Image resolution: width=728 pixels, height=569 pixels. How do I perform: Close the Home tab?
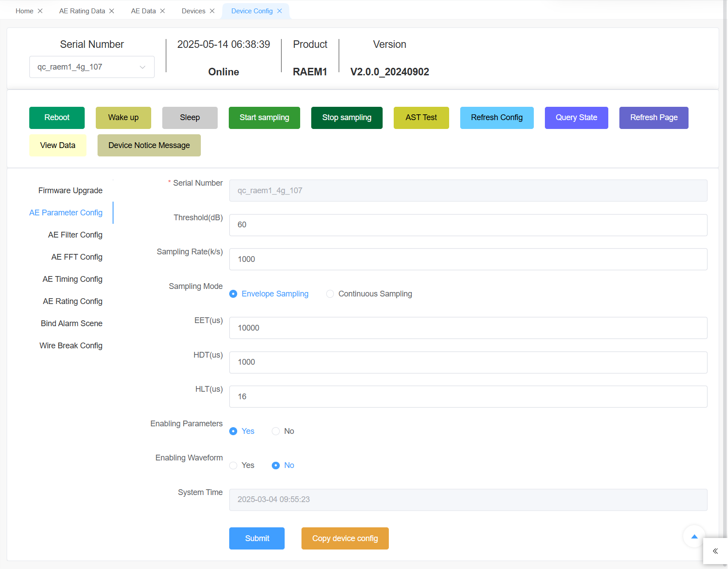[40, 11]
